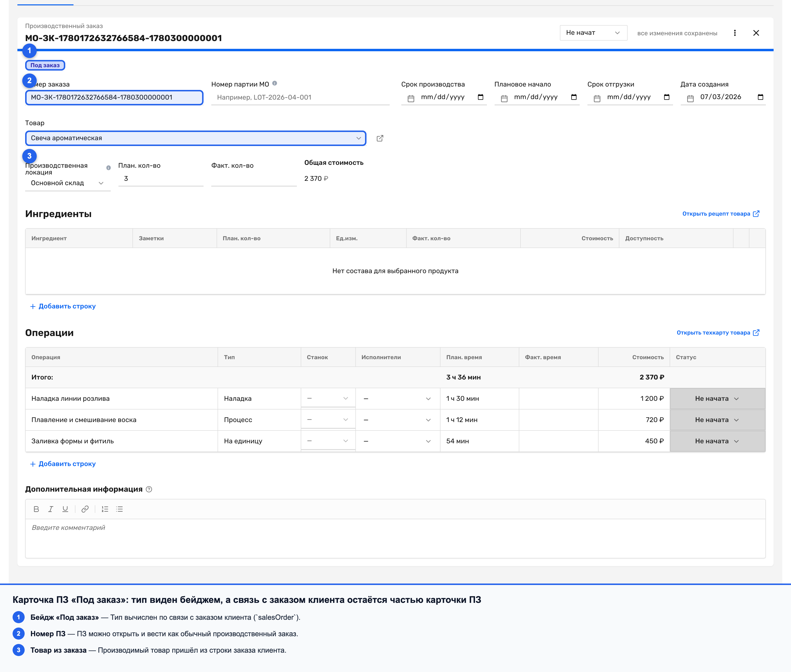Click the planned time 1 ч 30 мин

(462, 399)
